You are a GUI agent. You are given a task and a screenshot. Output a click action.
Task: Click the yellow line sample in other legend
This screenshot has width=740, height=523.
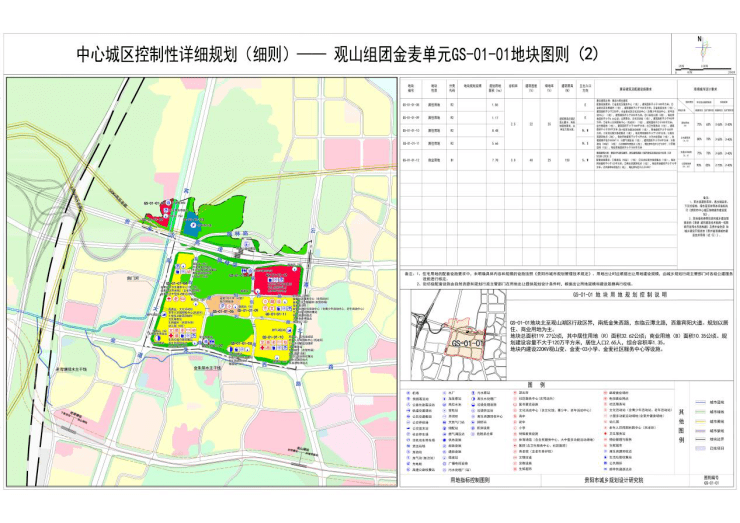tap(699, 421)
